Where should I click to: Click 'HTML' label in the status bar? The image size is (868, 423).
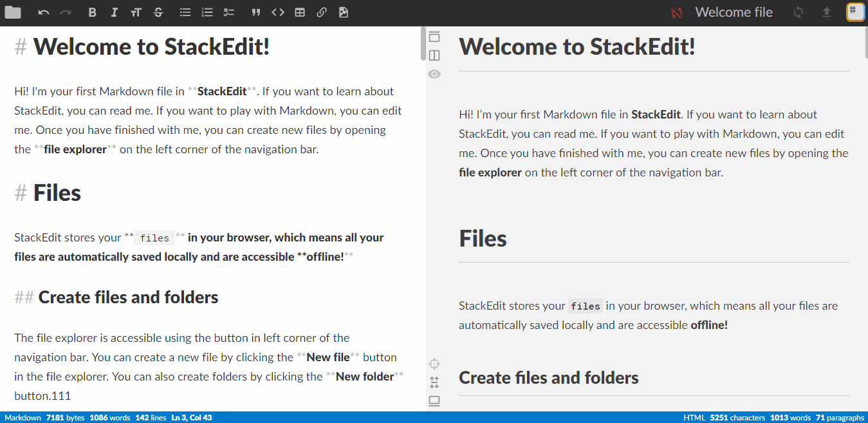pyautogui.click(x=694, y=418)
